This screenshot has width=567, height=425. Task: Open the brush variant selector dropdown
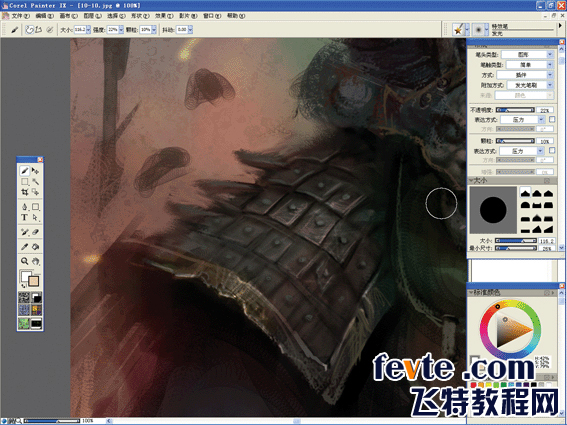coord(487,30)
